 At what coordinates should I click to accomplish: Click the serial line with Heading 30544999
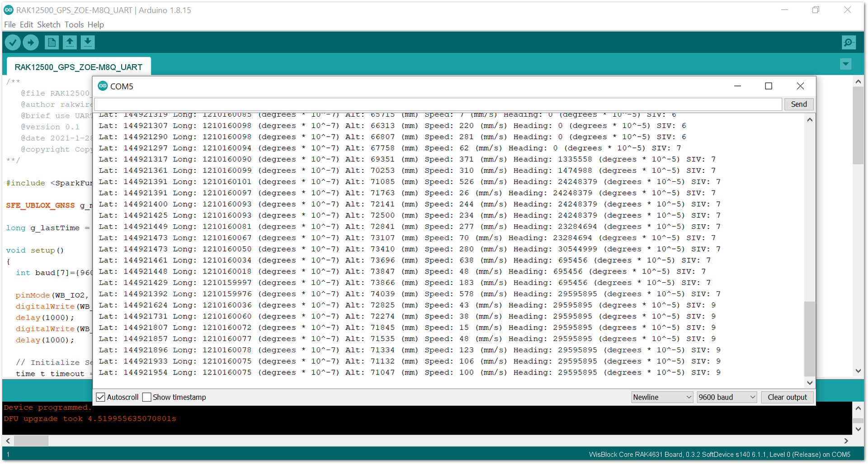(410, 249)
